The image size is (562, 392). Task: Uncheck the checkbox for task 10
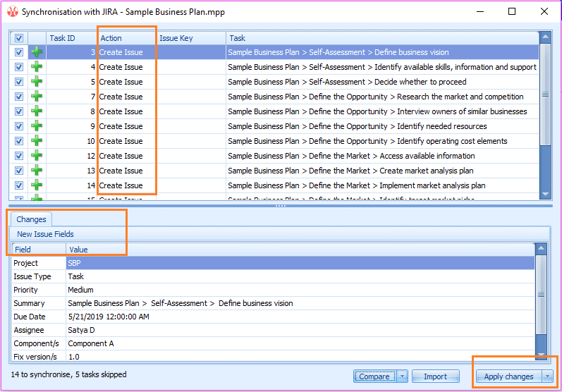(x=19, y=141)
